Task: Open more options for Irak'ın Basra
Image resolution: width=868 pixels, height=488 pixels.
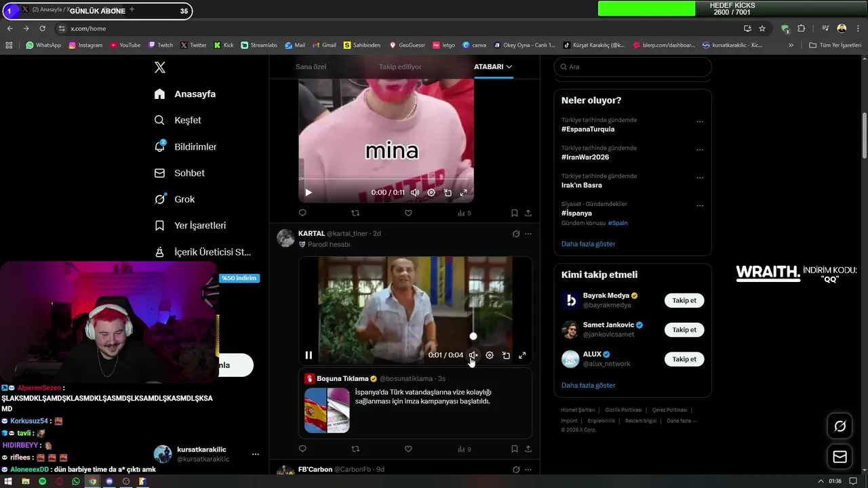Action: click(700, 178)
